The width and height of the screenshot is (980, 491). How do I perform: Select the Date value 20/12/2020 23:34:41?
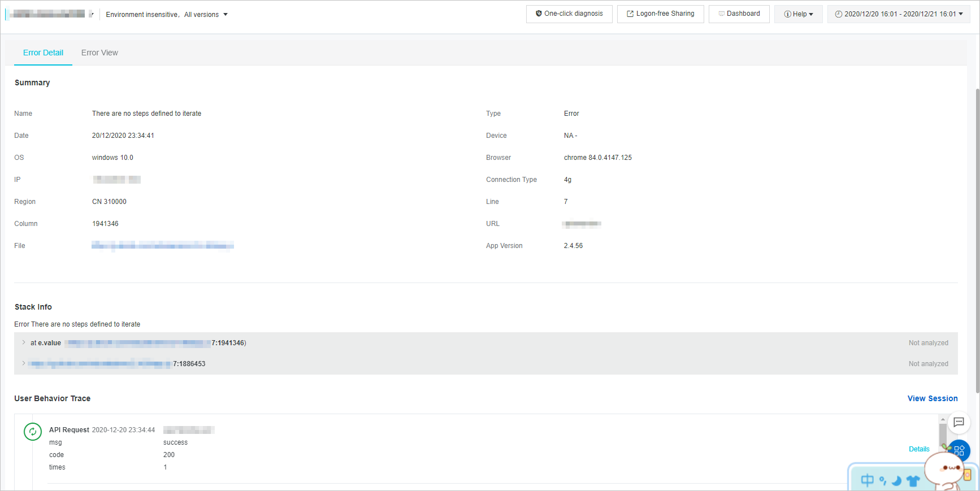pyautogui.click(x=123, y=136)
